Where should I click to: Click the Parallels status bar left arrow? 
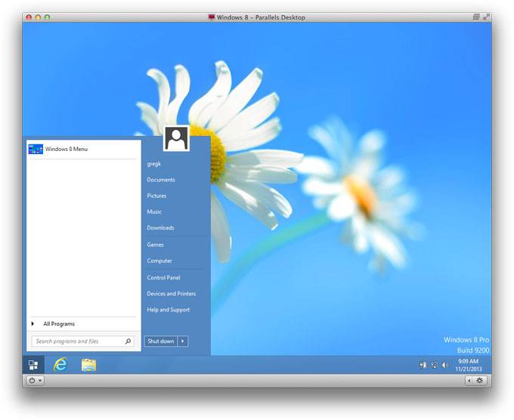469,381
